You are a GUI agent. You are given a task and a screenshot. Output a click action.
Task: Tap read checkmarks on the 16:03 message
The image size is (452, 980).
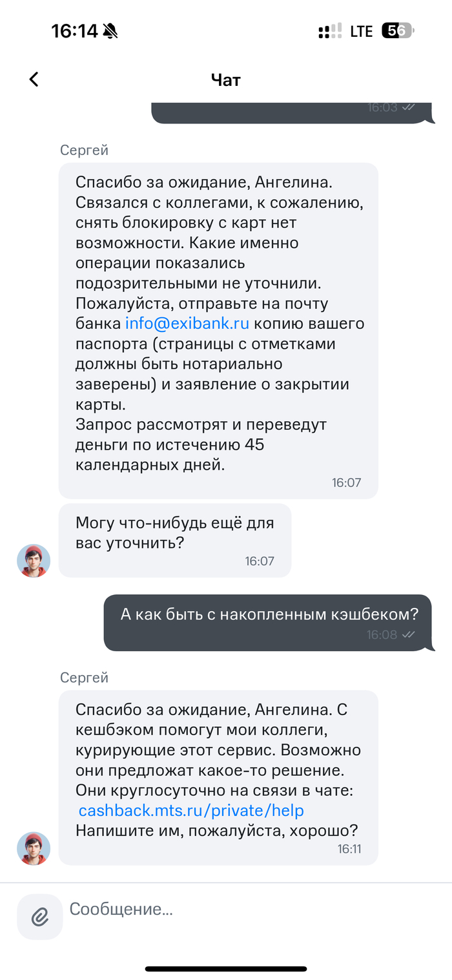click(x=408, y=107)
